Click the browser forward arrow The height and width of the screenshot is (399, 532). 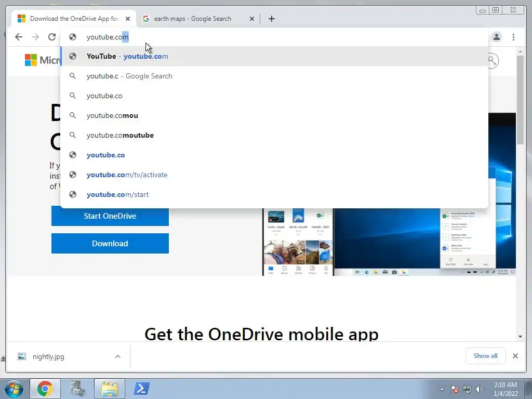tap(35, 37)
